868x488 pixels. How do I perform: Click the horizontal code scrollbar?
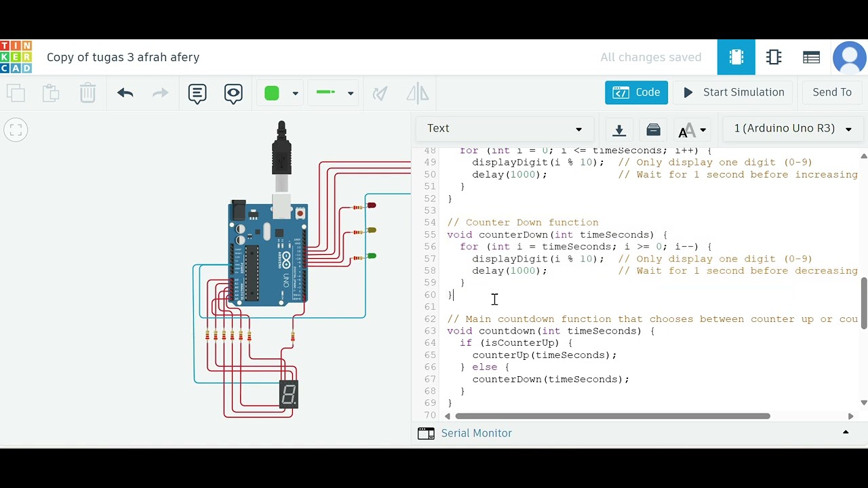[x=612, y=416]
